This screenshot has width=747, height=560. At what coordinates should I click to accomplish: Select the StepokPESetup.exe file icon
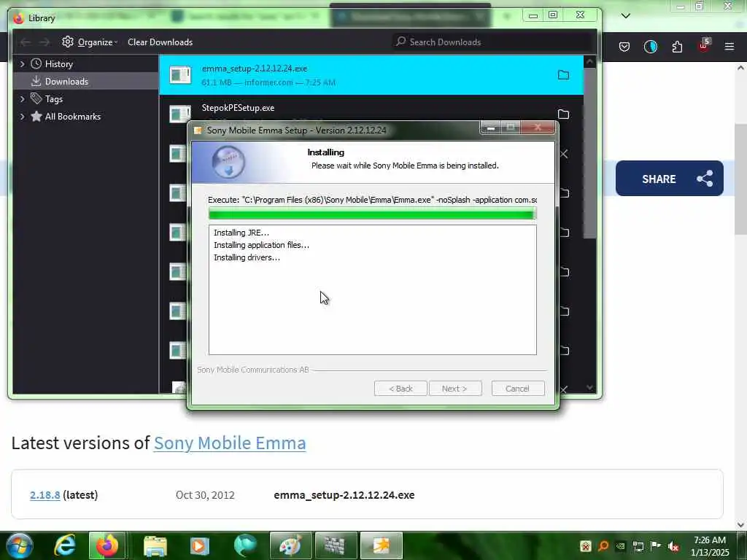coord(180,113)
